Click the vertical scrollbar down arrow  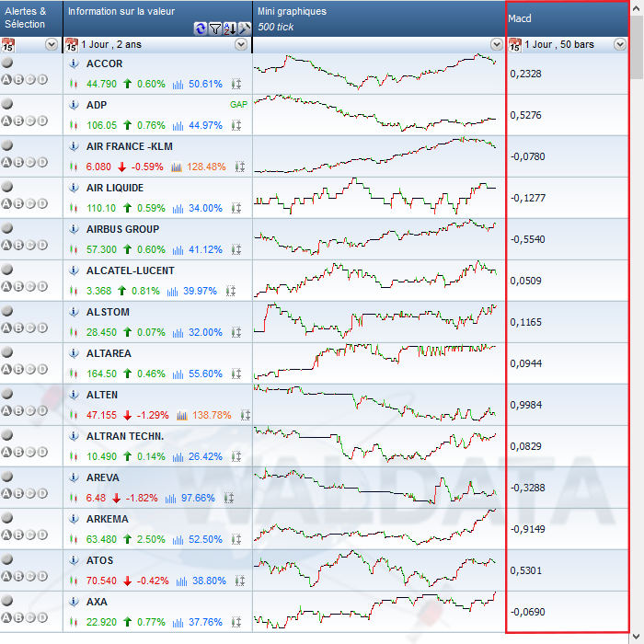(637, 637)
